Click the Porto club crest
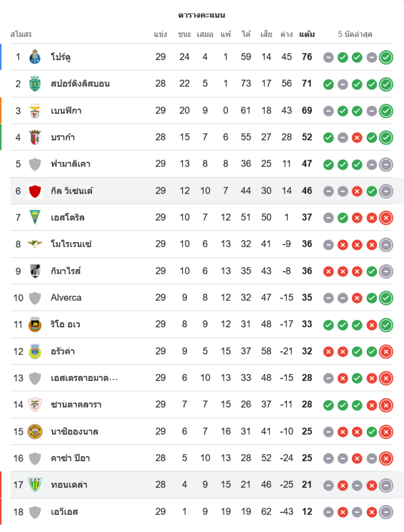This screenshot has width=404, height=532. pyautogui.click(x=35, y=57)
